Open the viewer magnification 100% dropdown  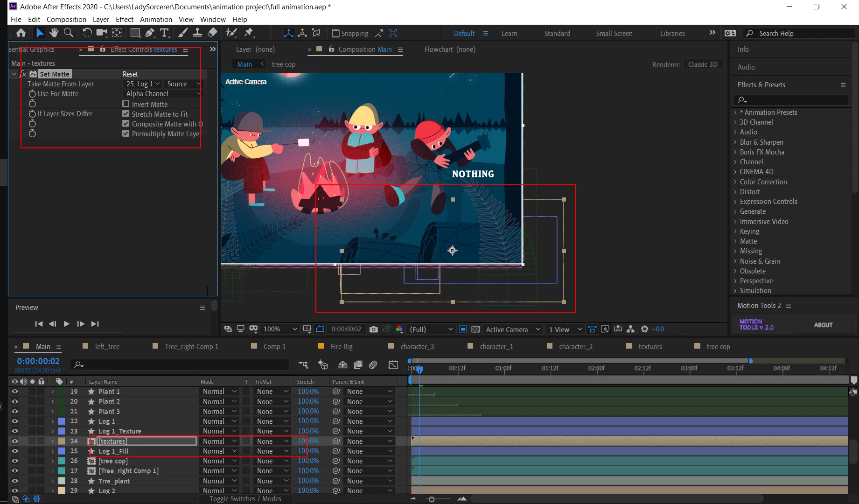280,329
